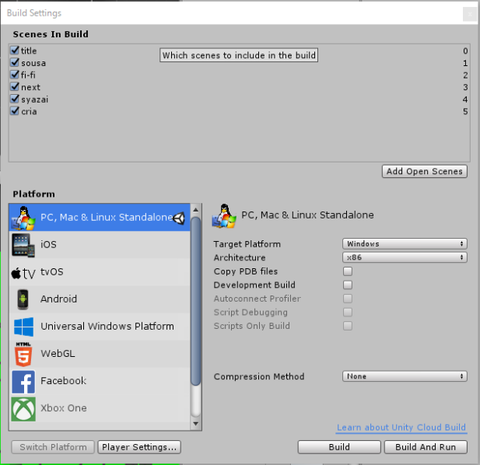Click the platform list scroll down arrow

click(196, 424)
